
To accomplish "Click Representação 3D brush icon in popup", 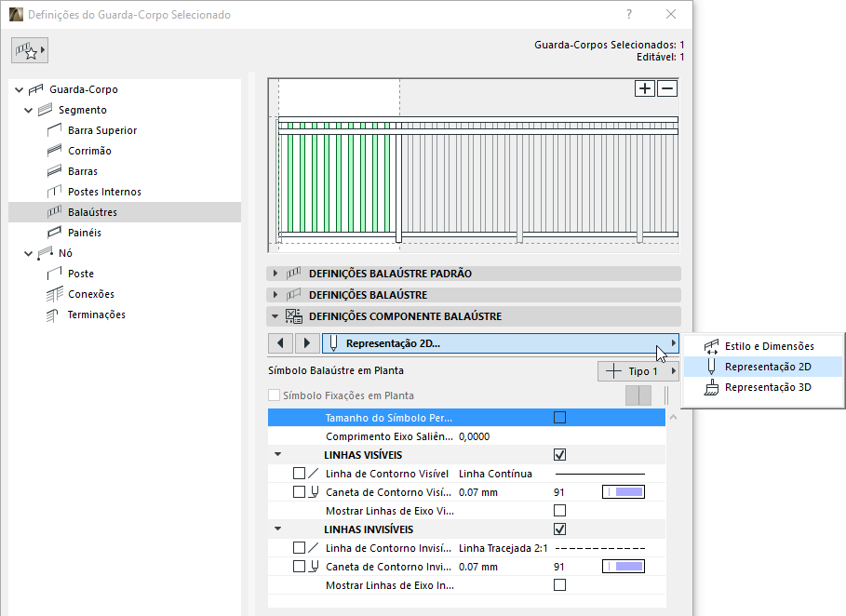I will pyautogui.click(x=711, y=387).
